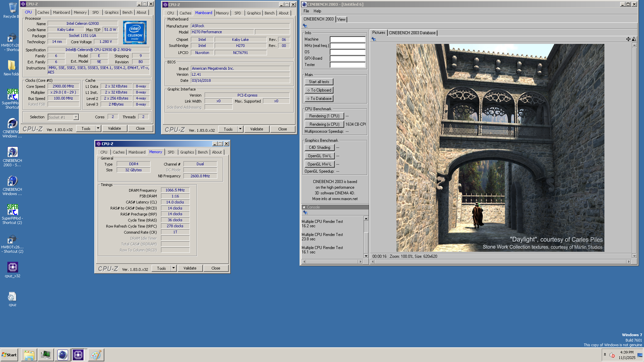Image resolution: width=644 pixels, height=362 pixels.
Task: Open CINEBENCH 2003 Database tab
Action: [412, 33]
